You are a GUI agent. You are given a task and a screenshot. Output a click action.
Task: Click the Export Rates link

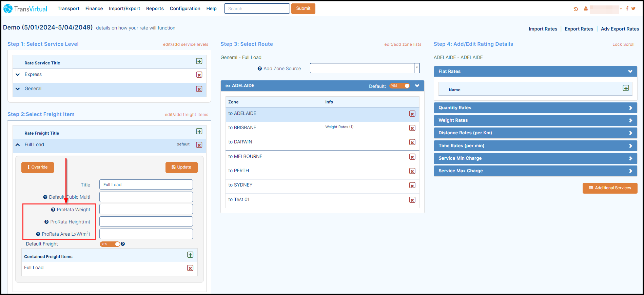point(579,29)
